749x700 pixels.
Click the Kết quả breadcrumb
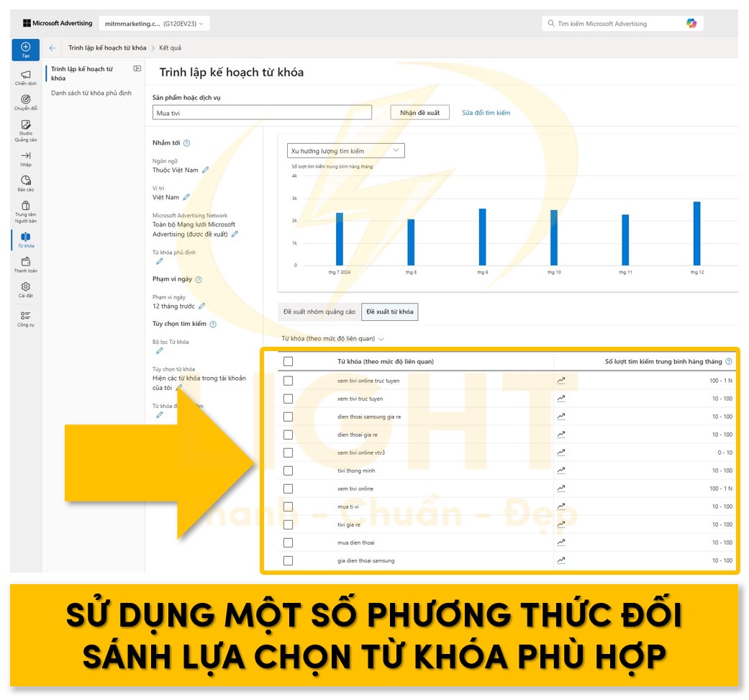(170, 47)
